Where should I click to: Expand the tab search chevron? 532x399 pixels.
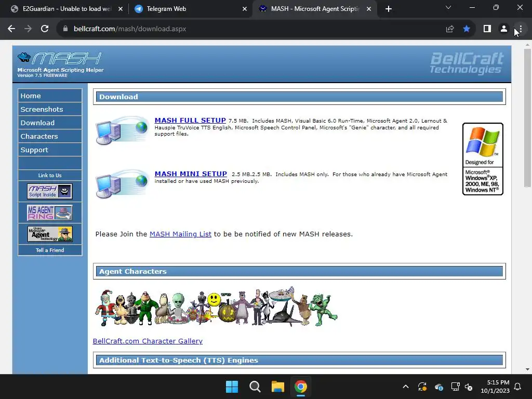coord(448,7)
